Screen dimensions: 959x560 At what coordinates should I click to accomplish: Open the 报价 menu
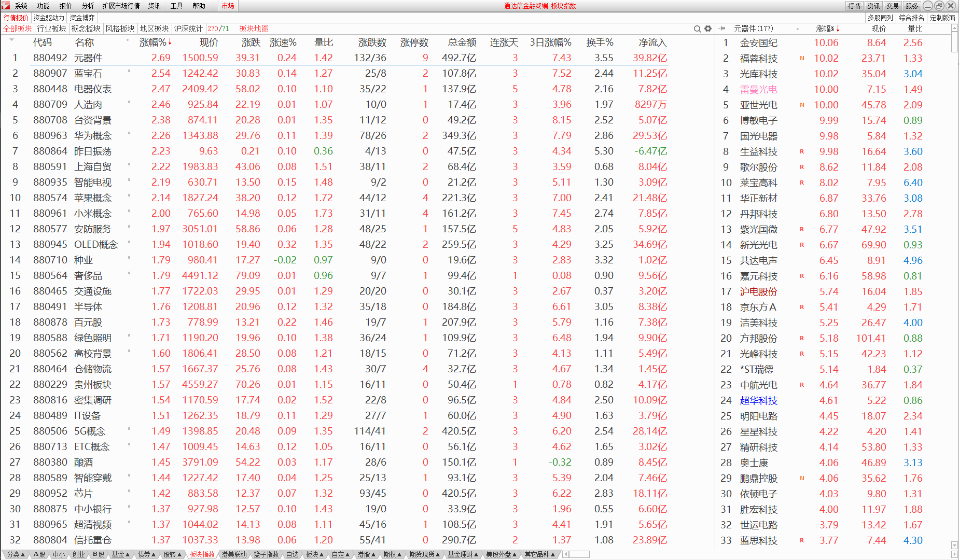point(66,6)
